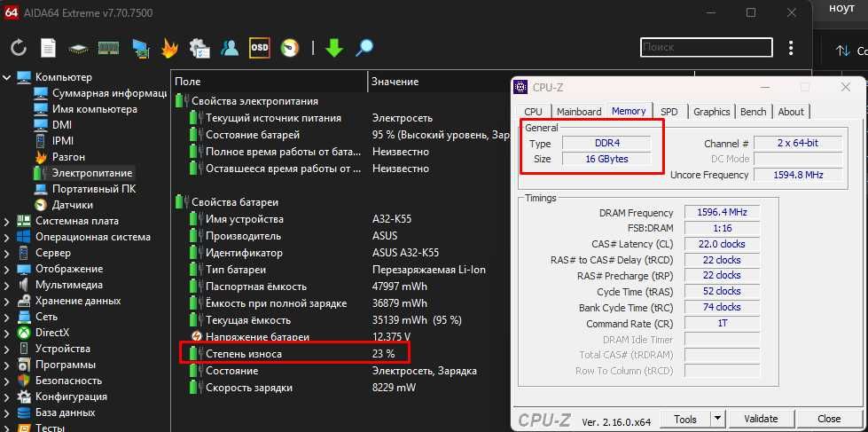Switch to the Mainboard tab in CPU-Z
868x432 pixels.
click(578, 111)
